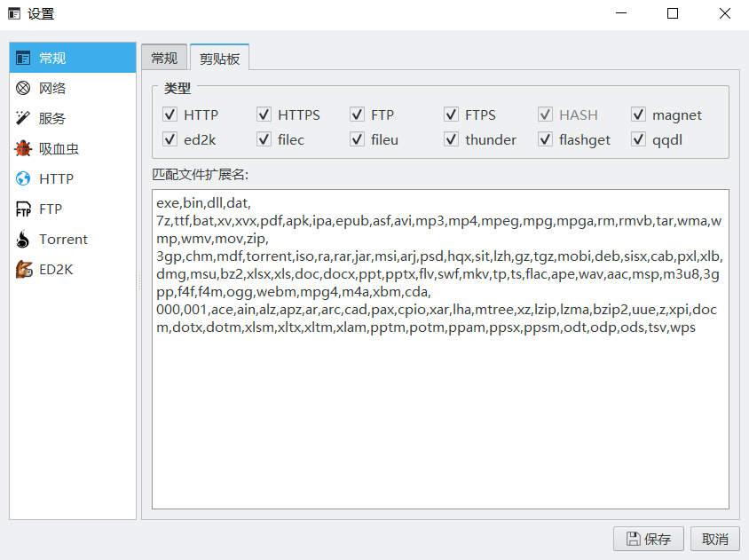Open HTTP settings globe icon
This screenshot has width=749, height=560.
(24, 178)
